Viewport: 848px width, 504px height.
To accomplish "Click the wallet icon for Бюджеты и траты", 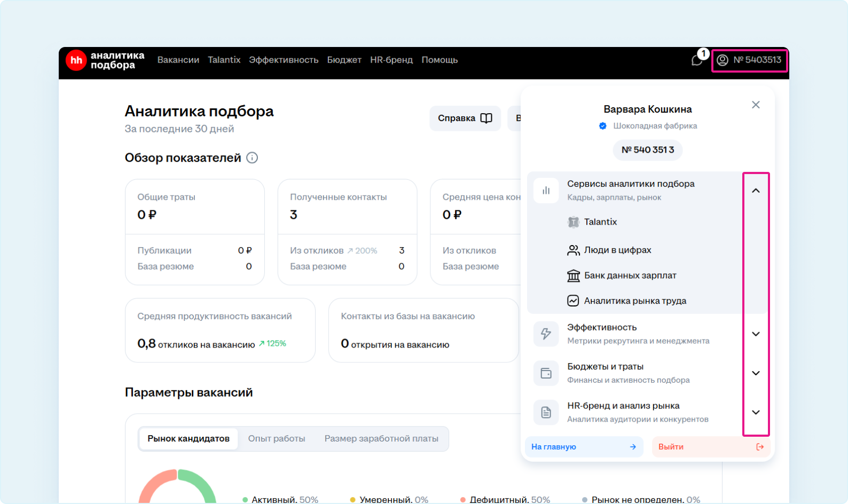I will (x=546, y=373).
